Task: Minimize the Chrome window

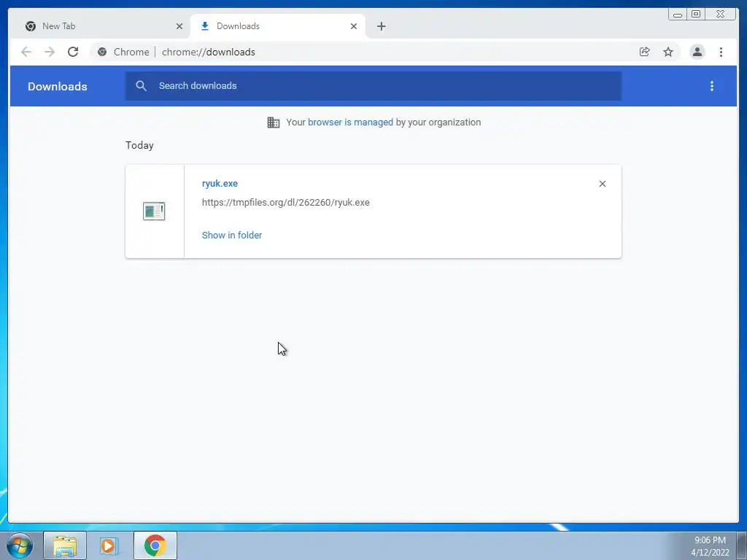Action: click(x=678, y=15)
